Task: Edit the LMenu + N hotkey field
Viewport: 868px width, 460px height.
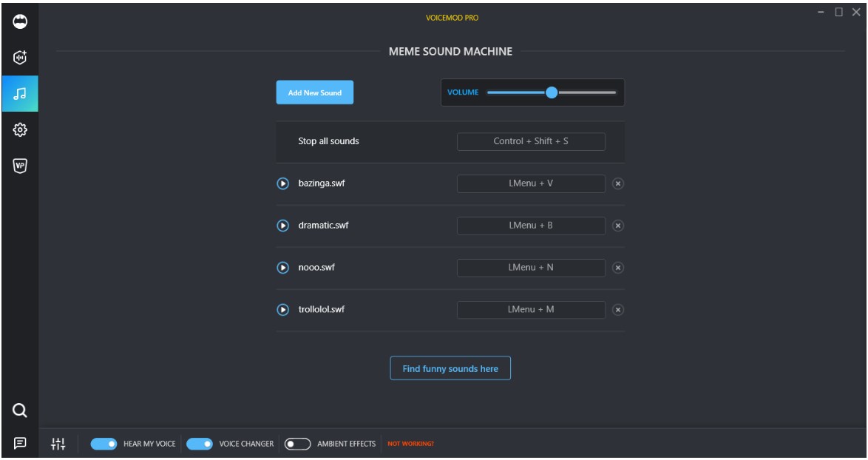Action: (x=531, y=268)
